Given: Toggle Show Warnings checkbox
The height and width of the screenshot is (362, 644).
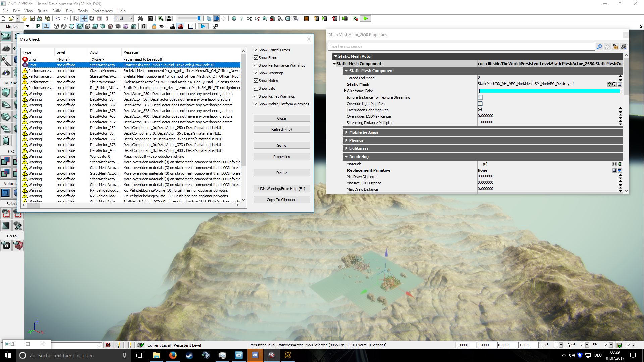Looking at the screenshot, I should pyautogui.click(x=256, y=73).
